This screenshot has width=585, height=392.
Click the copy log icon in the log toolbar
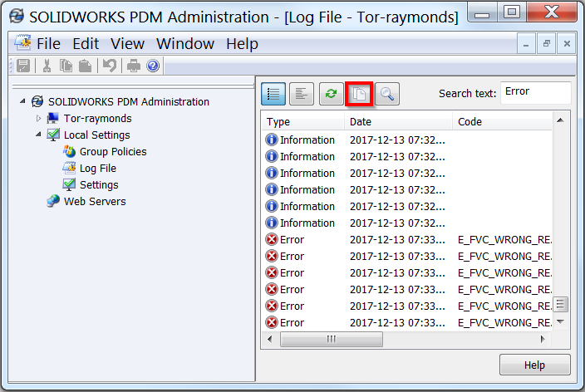359,94
